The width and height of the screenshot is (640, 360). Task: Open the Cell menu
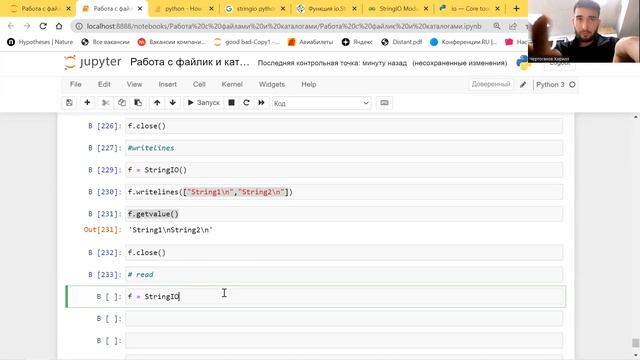coord(199,84)
